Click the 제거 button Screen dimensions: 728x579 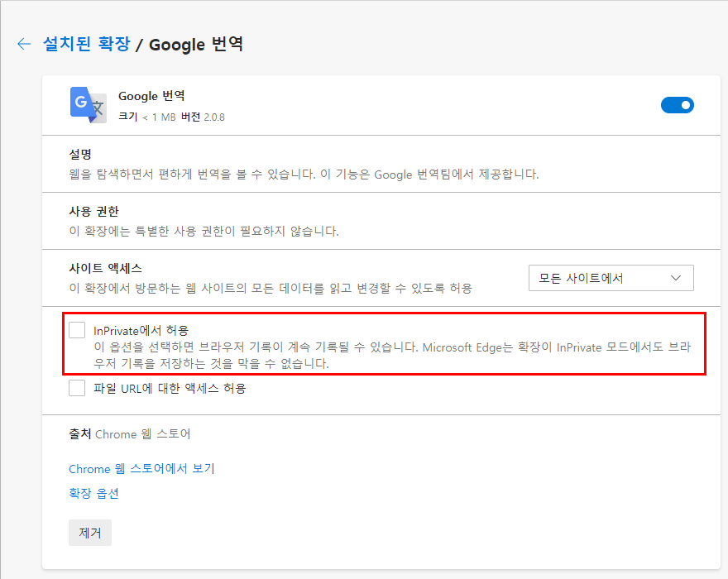point(90,533)
